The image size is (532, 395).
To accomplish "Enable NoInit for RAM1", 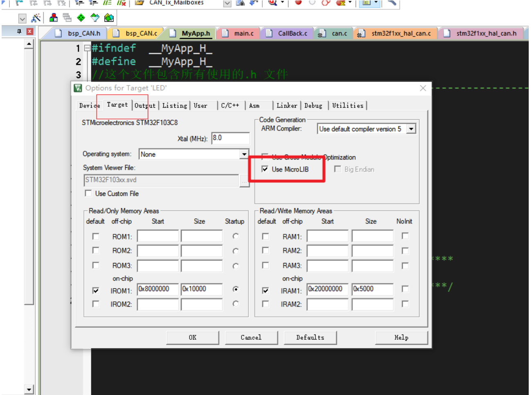I will pos(405,236).
